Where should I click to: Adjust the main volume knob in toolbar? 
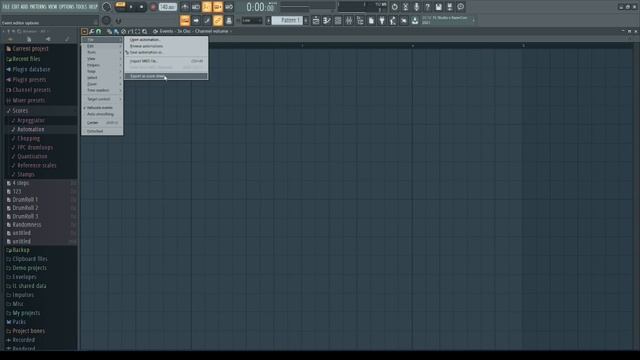[107, 7]
